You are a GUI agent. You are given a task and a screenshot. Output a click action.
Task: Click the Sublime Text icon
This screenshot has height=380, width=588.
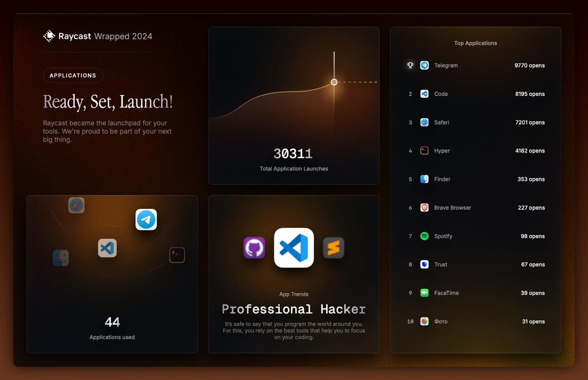334,248
